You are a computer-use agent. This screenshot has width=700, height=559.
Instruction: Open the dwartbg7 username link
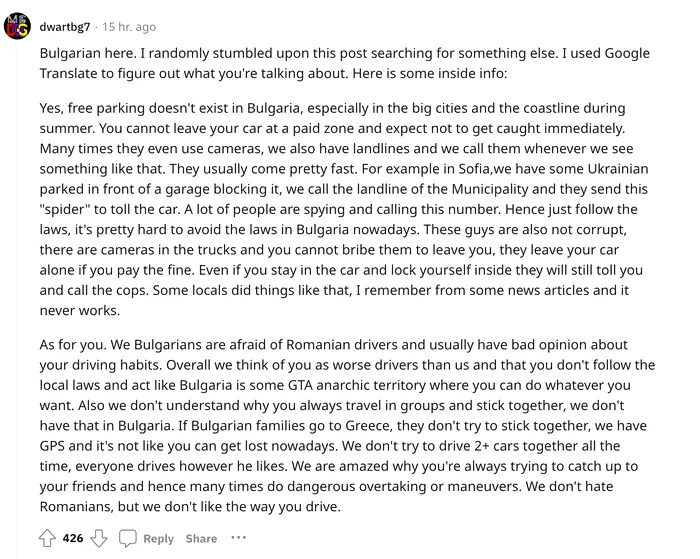[x=65, y=27]
